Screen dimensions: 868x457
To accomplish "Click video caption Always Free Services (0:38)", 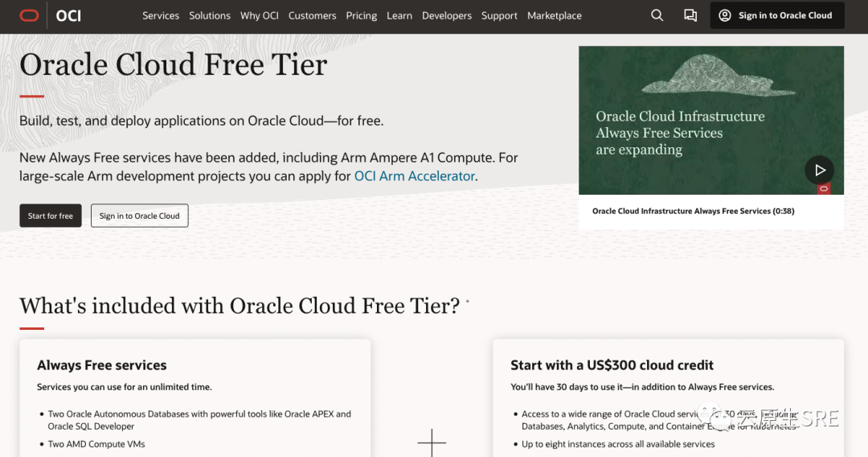I will tap(693, 211).
